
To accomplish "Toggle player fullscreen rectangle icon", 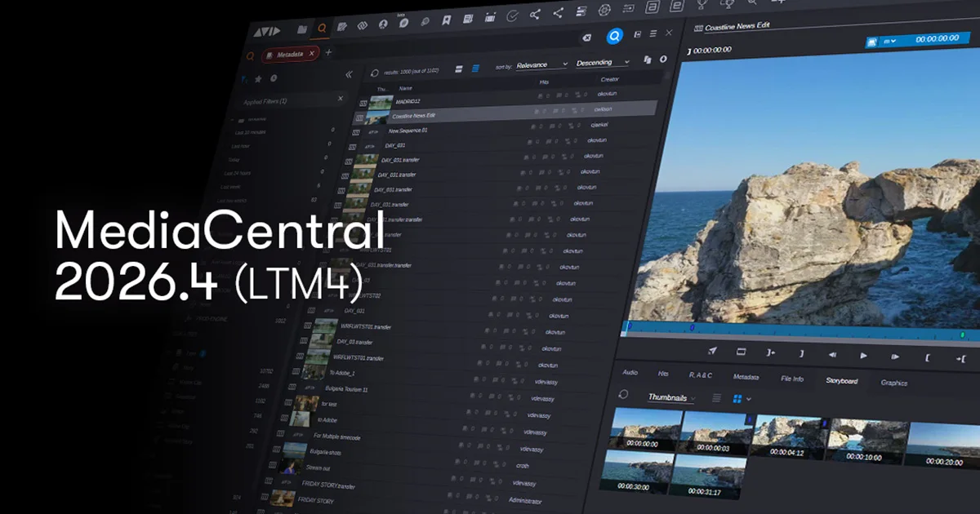I will [x=742, y=352].
